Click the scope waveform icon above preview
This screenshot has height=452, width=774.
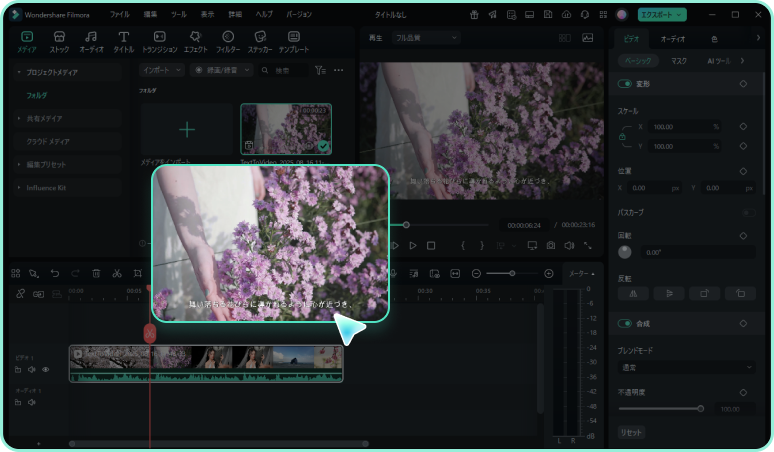tap(587, 38)
